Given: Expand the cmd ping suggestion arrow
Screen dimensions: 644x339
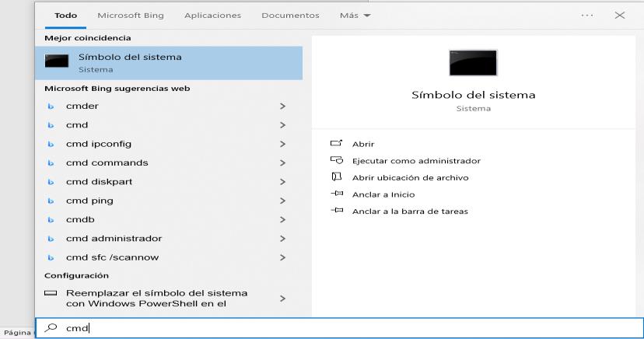Looking at the screenshot, I should pyautogui.click(x=282, y=201).
